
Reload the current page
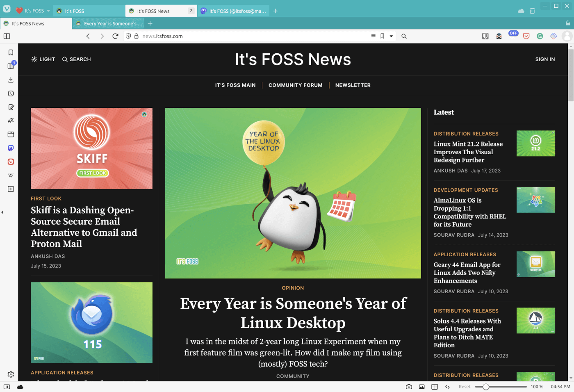click(x=115, y=36)
